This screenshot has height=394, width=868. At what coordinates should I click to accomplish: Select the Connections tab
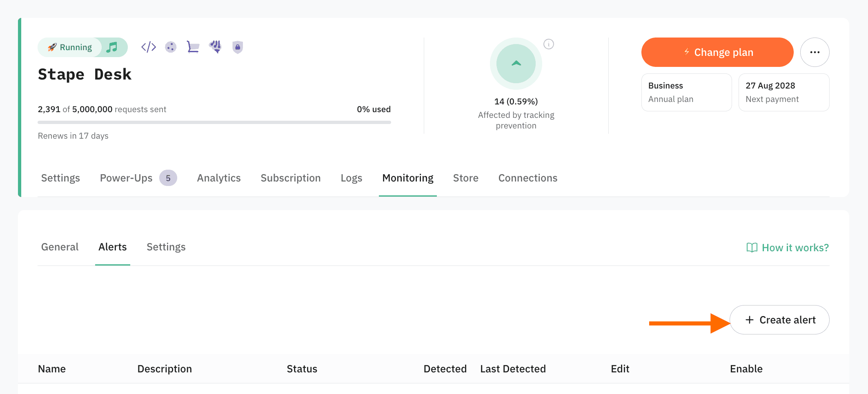527,178
